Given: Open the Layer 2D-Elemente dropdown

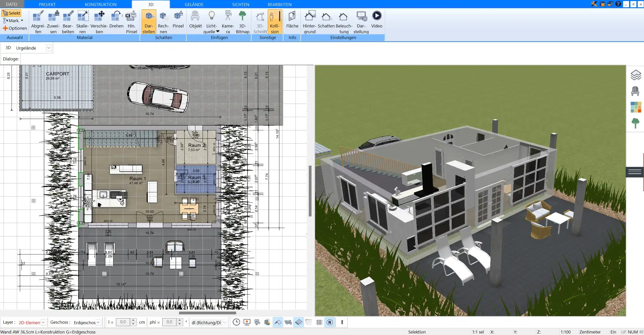Looking at the screenshot, I should (x=43, y=322).
